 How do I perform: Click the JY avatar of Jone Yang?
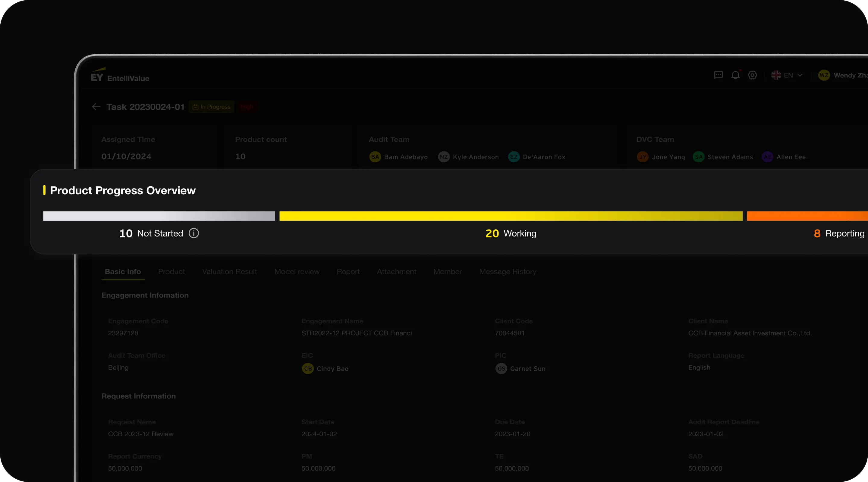coord(643,157)
